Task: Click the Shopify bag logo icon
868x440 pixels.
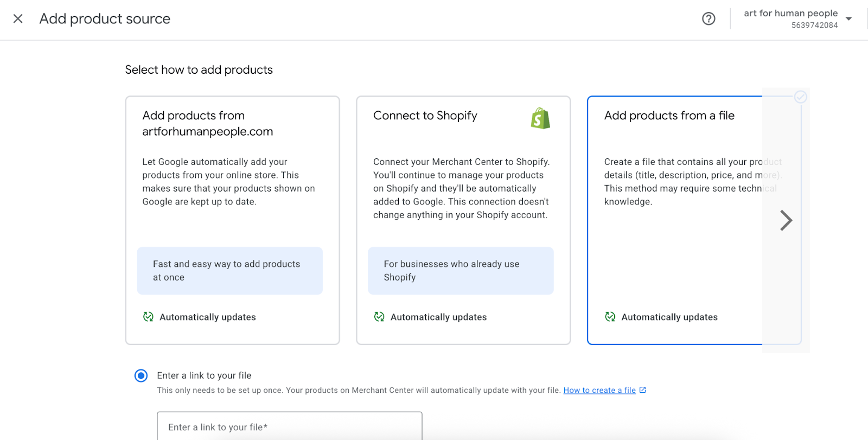Action: [540, 118]
